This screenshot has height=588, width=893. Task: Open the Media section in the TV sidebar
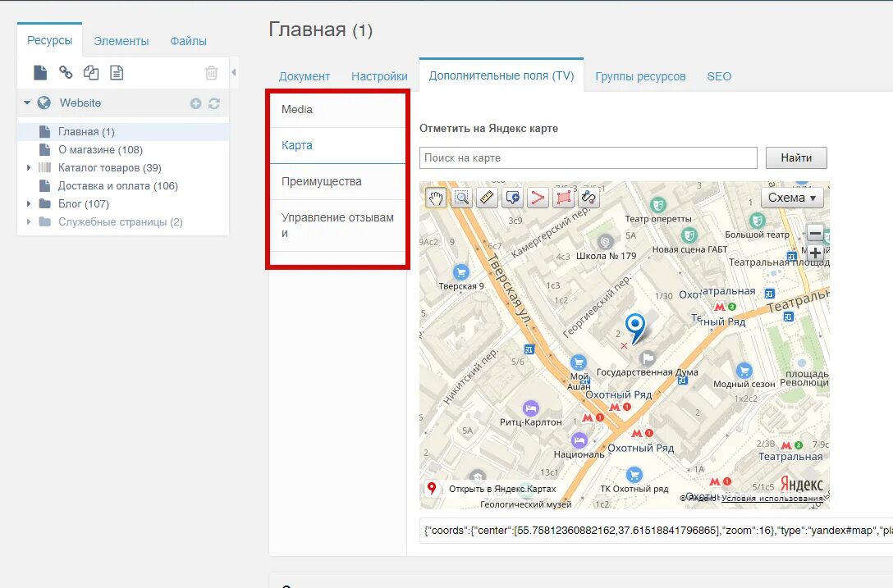coord(296,109)
